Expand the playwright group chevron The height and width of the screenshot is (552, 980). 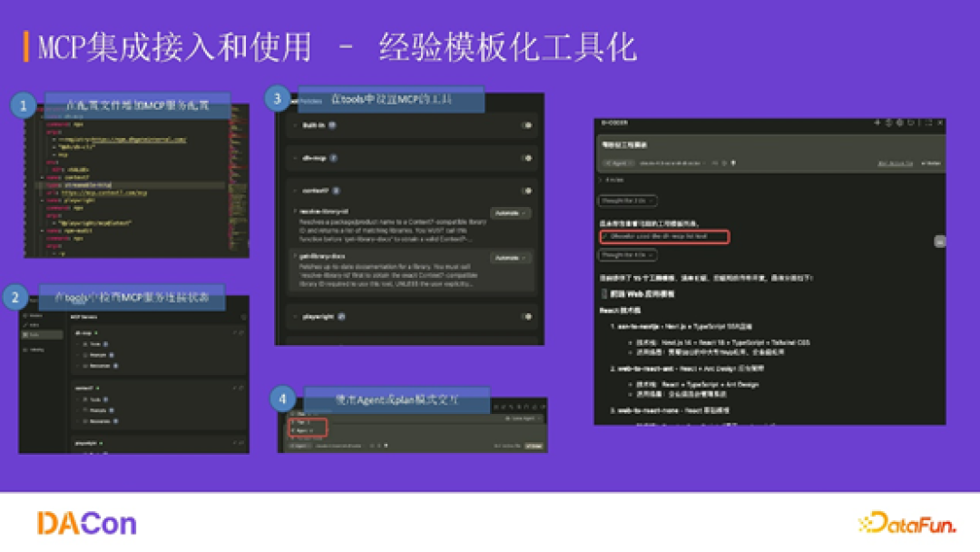click(x=295, y=317)
